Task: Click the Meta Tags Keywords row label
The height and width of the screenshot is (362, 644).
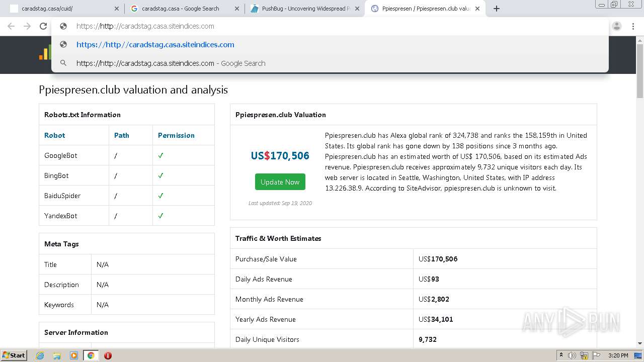Action: (x=59, y=305)
